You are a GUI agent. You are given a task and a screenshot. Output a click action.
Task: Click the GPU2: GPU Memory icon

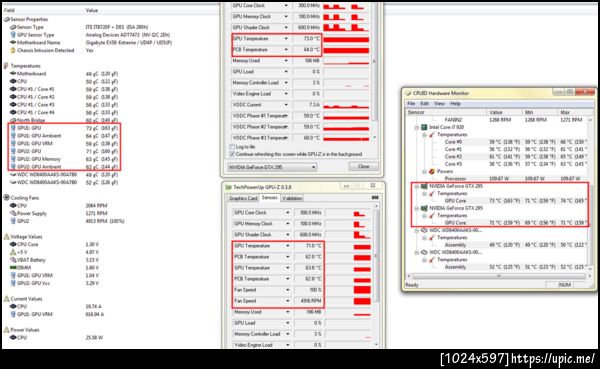coord(13,159)
